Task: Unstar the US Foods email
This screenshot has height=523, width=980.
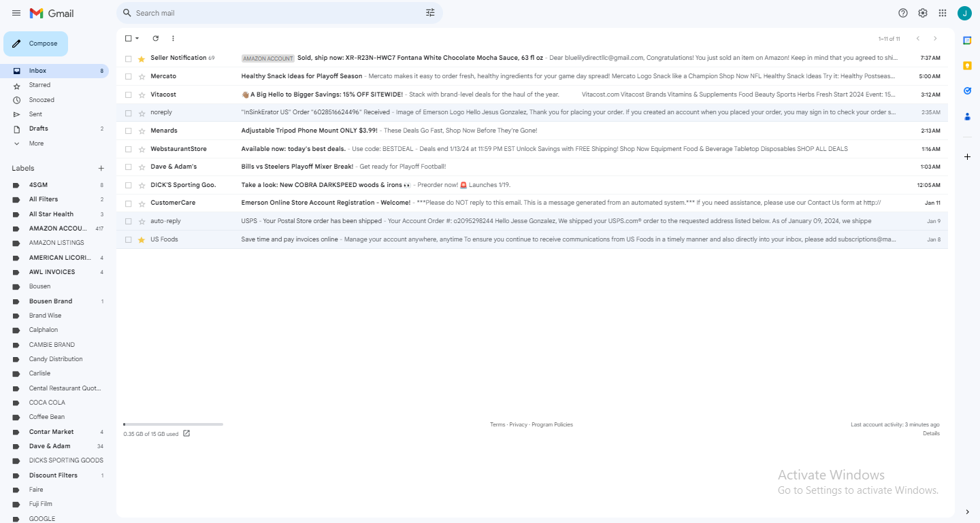Action: click(x=142, y=239)
